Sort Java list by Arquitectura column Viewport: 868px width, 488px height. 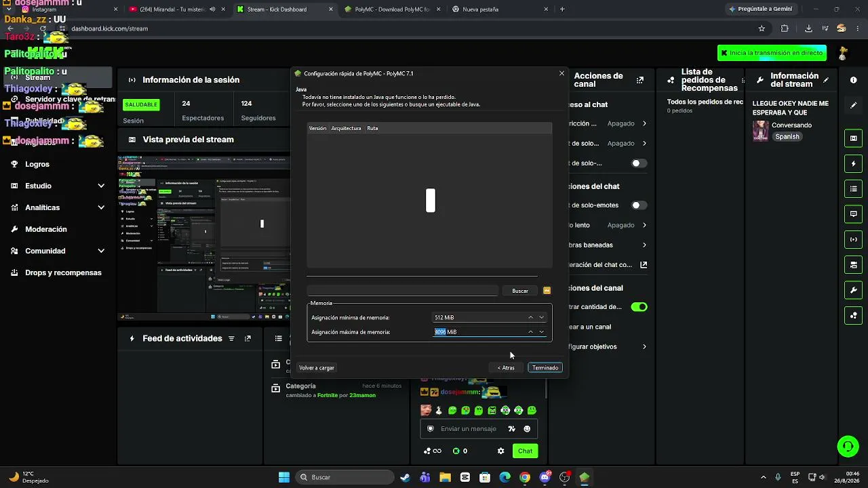tap(346, 128)
